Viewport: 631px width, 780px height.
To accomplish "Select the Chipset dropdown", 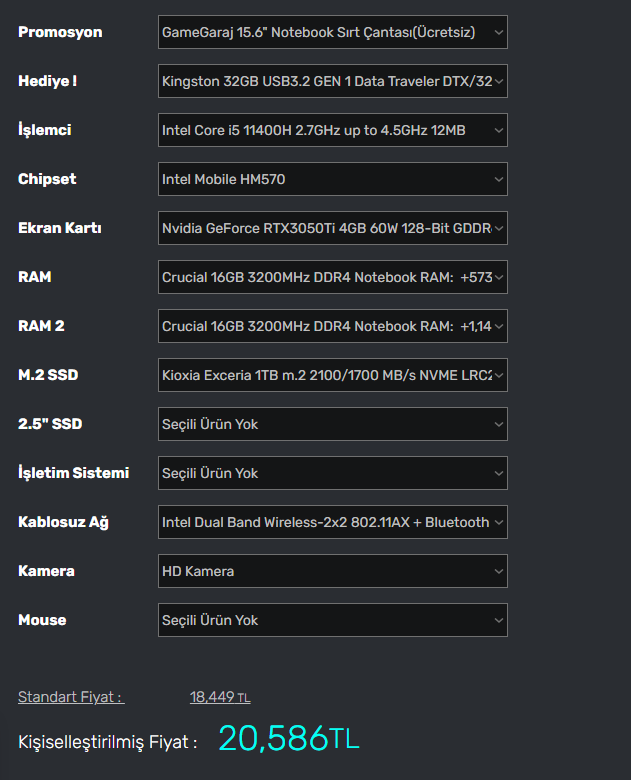I will point(332,179).
